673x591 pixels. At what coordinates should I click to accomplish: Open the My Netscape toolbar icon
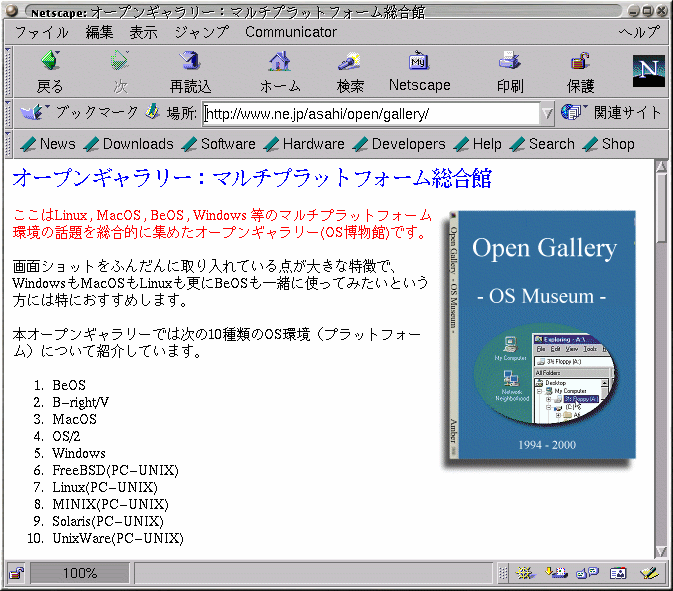coord(419,61)
